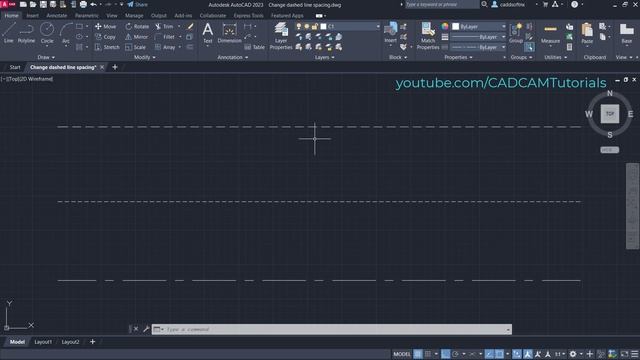Select the Arc tool
The height and width of the screenshot is (360, 640).
point(66,33)
